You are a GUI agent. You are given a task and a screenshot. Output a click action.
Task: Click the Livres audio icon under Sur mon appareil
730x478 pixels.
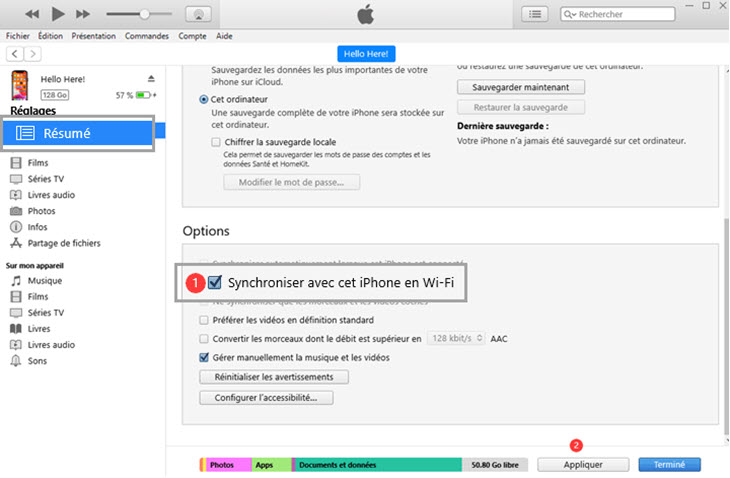click(16, 345)
